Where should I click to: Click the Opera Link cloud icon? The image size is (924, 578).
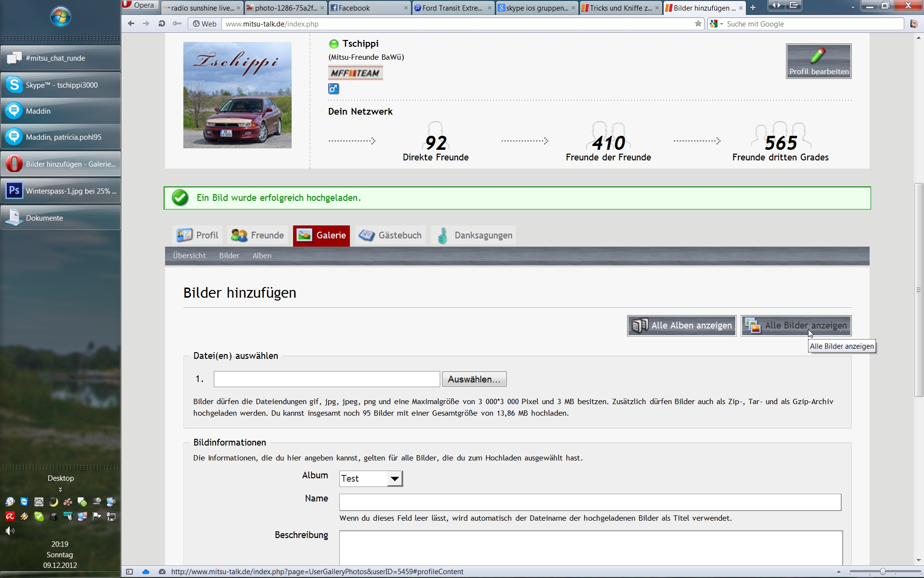[x=145, y=572]
